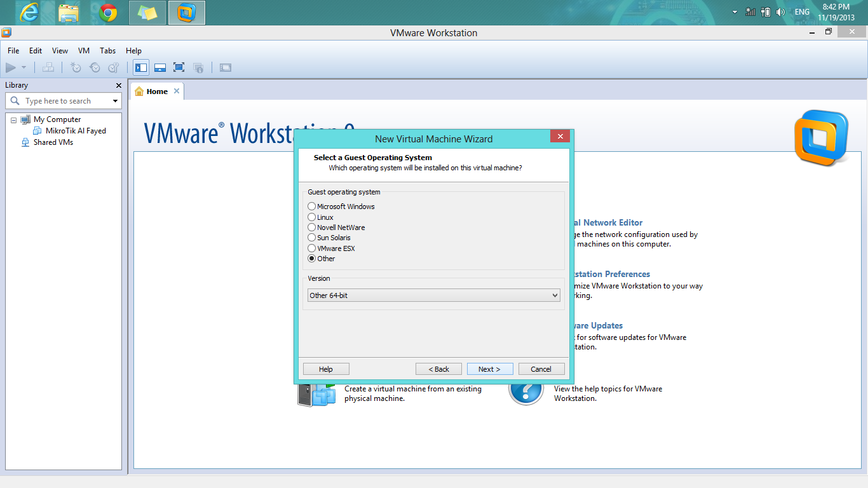Click the volume speaker tray icon

(x=781, y=12)
